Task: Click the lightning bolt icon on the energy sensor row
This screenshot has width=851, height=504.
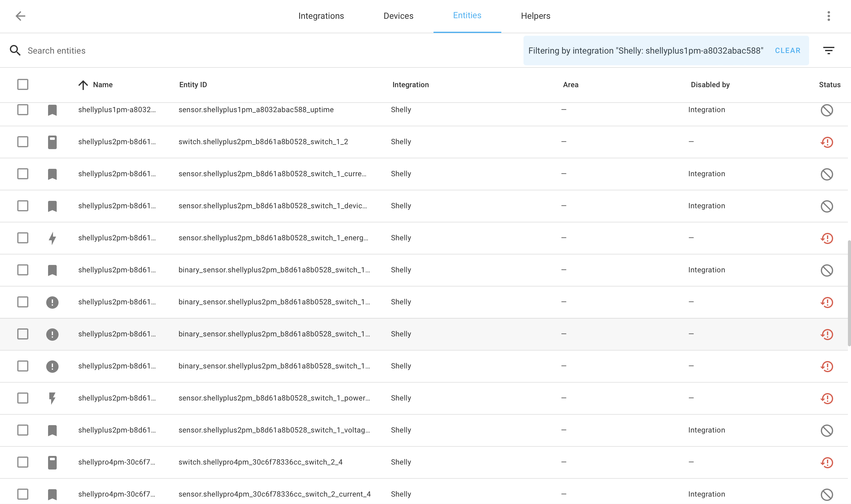Action: pyautogui.click(x=52, y=238)
